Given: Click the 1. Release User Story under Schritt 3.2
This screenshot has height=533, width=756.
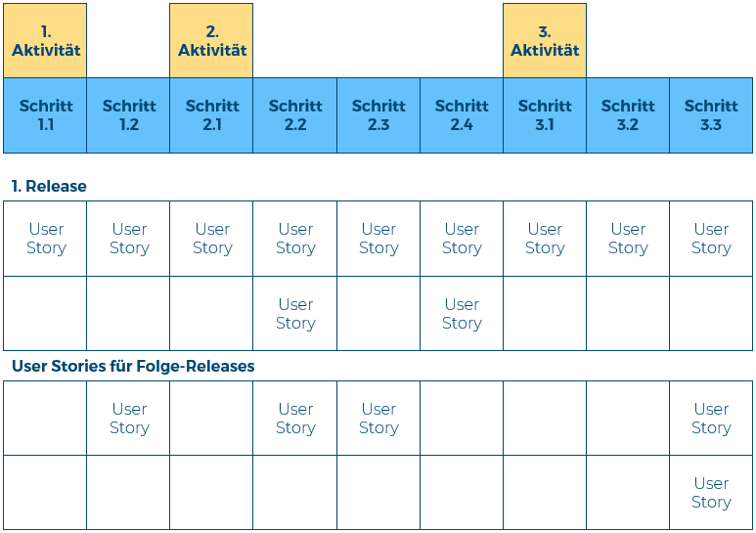Looking at the screenshot, I should 628,239.
